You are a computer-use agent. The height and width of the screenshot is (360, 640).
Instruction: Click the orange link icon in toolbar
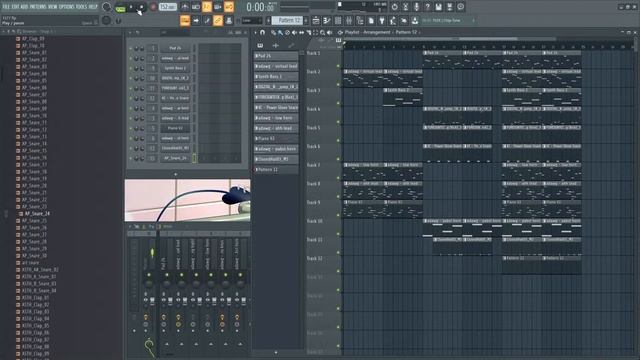coord(218,20)
